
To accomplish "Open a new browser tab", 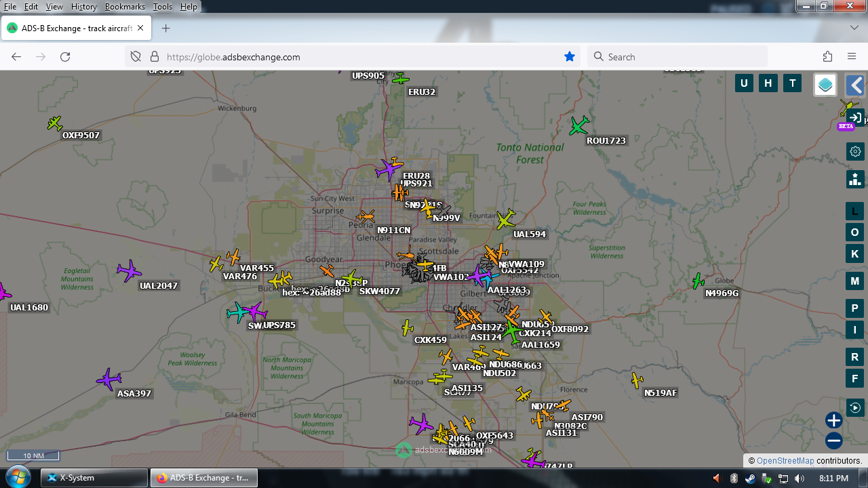I will point(165,28).
